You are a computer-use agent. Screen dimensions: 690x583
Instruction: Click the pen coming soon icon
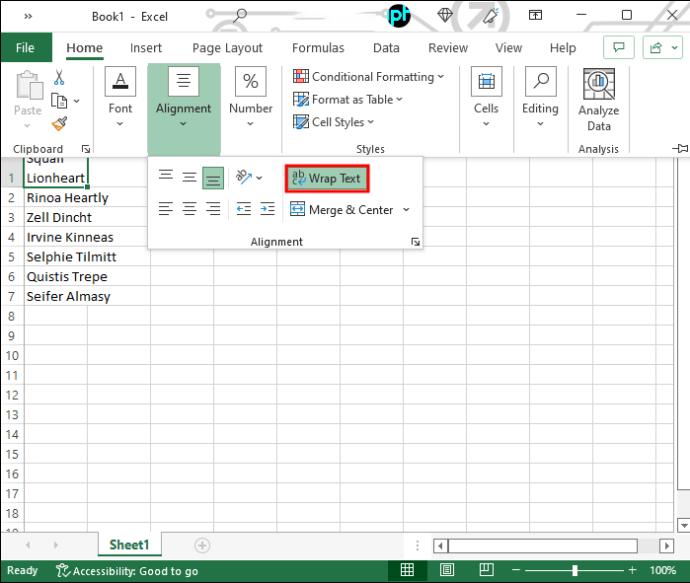tap(490, 15)
